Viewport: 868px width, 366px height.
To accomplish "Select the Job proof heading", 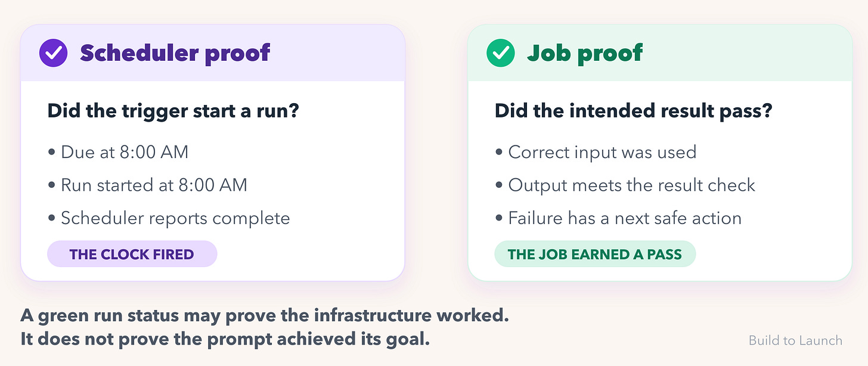I will click(x=584, y=53).
